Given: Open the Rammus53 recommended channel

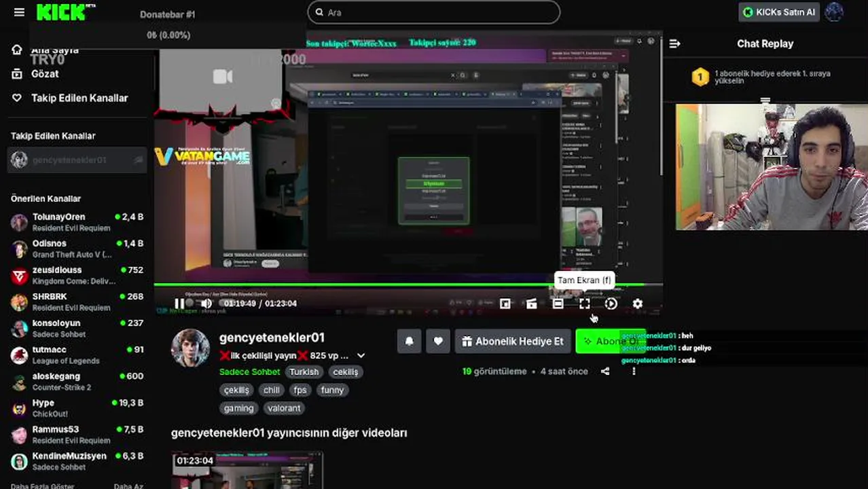Looking at the screenshot, I should click(x=77, y=434).
